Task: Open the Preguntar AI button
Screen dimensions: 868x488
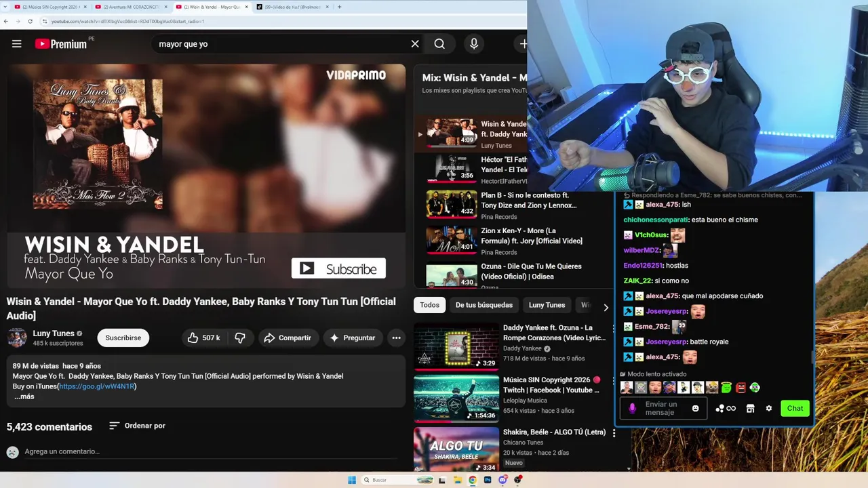Action: (x=352, y=338)
